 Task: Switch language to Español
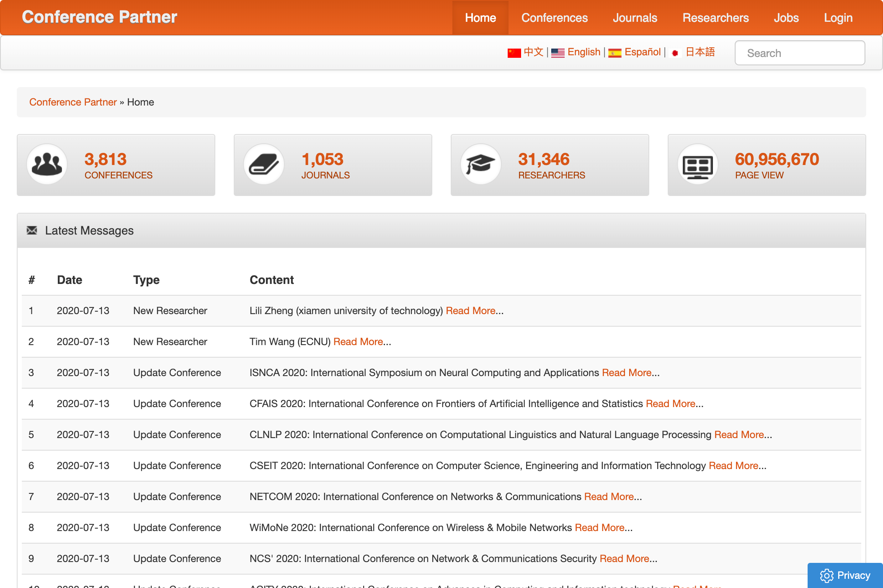pyautogui.click(x=642, y=52)
